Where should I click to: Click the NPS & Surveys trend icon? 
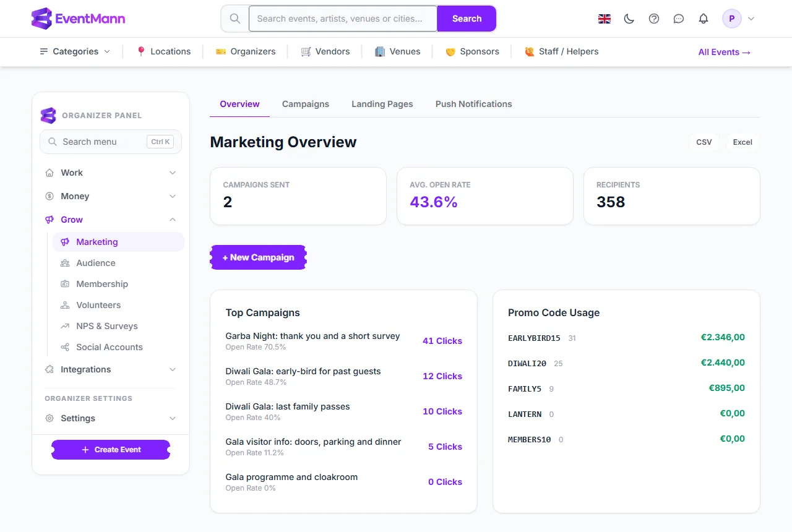pos(65,326)
